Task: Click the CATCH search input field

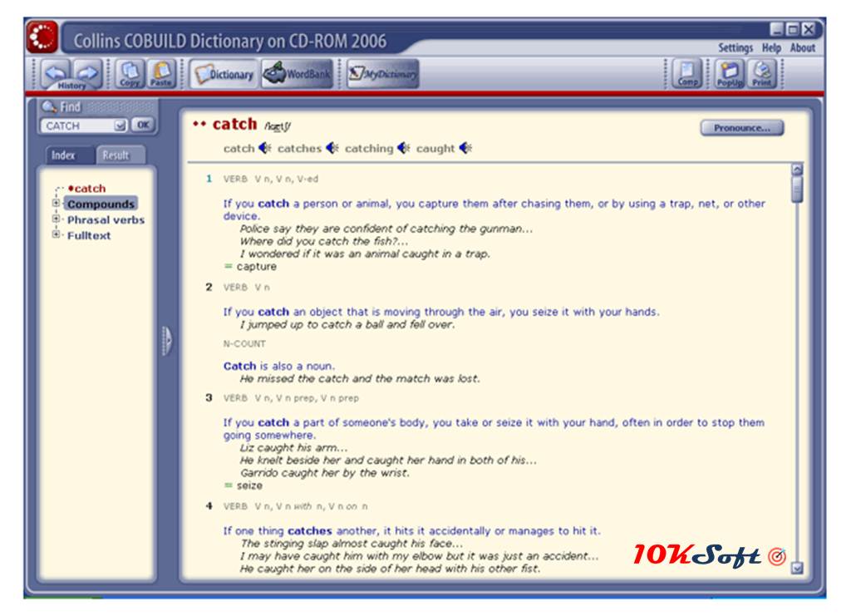Action: (x=77, y=126)
